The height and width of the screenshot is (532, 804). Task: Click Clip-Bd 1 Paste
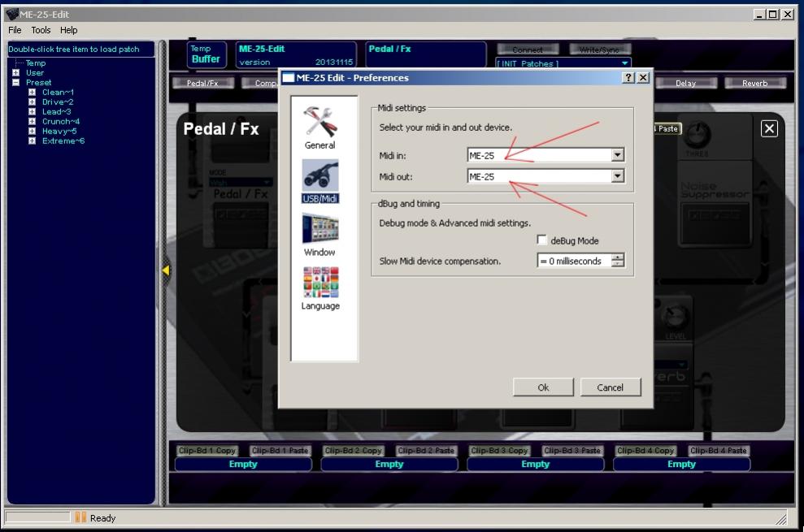point(280,451)
